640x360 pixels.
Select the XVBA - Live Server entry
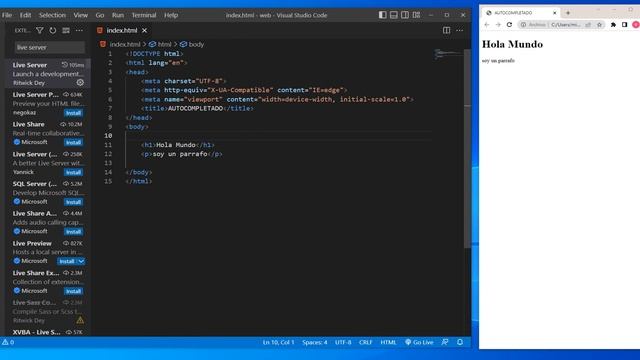pos(48,332)
